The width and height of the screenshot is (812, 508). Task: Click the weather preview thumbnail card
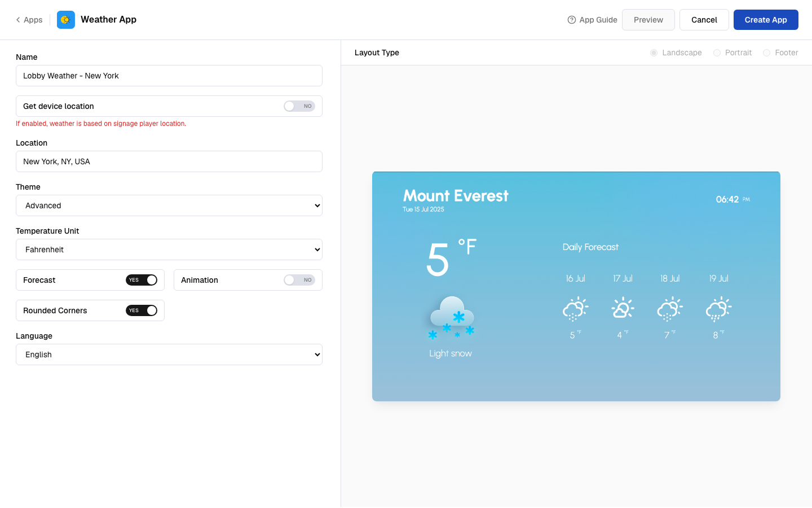(576, 287)
